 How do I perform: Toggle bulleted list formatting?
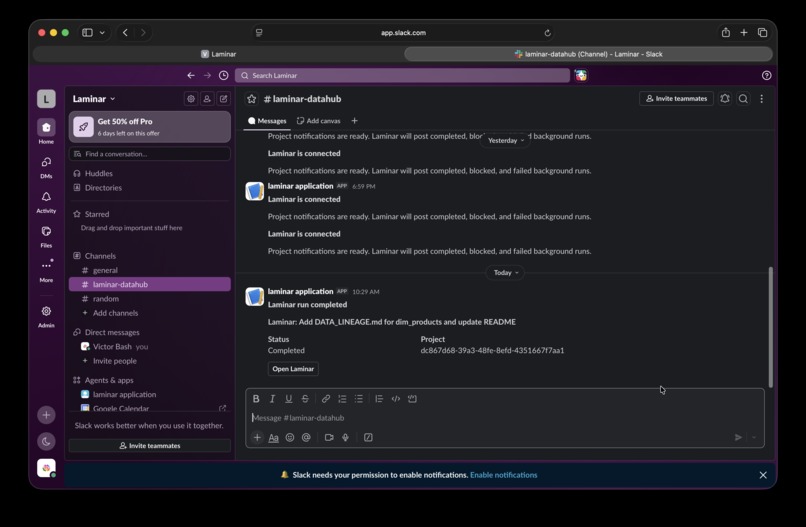tap(359, 398)
